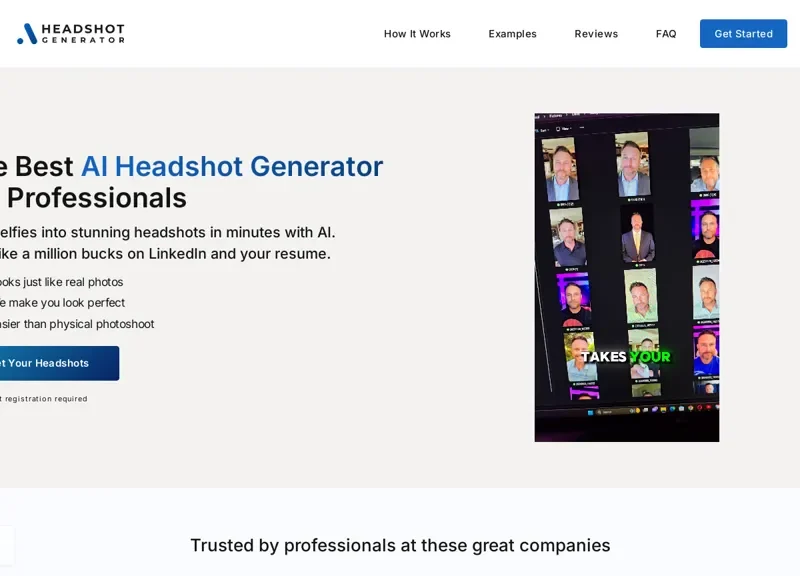Click the tagline about selfies into stunning headshots
The height and width of the screenshot is (576, 800).
(x=168, y=232)
